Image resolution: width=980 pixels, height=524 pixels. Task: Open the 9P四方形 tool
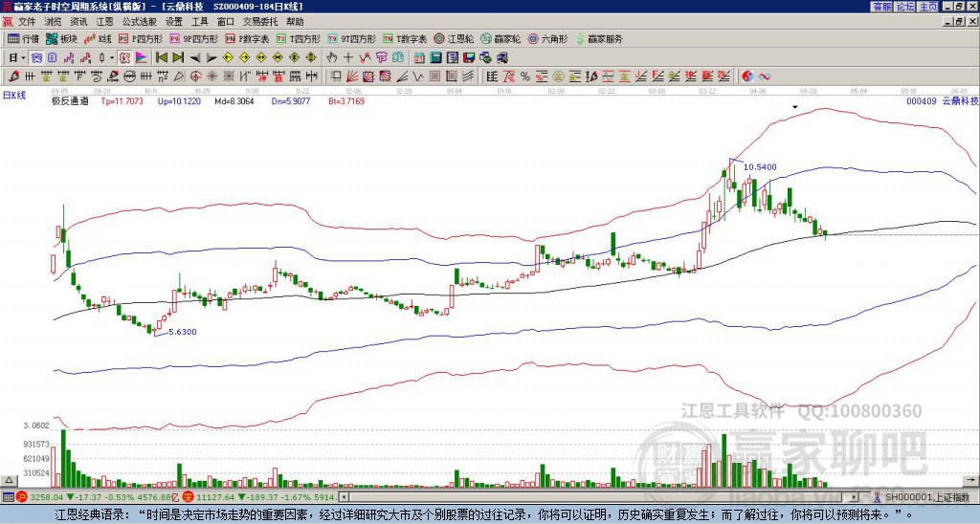(x=194, y=38)
